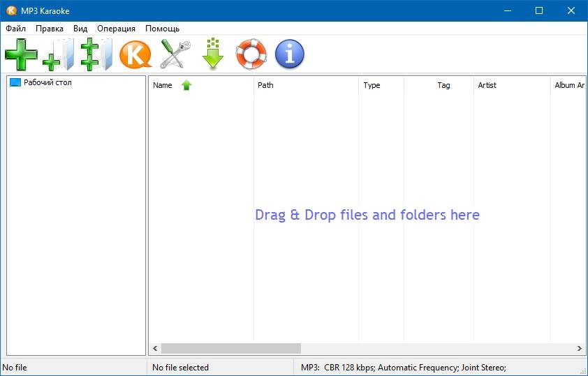Select Рабочий стол in the folder tree
This screenshot has width=588, height=376.
(x=47, y=82)
